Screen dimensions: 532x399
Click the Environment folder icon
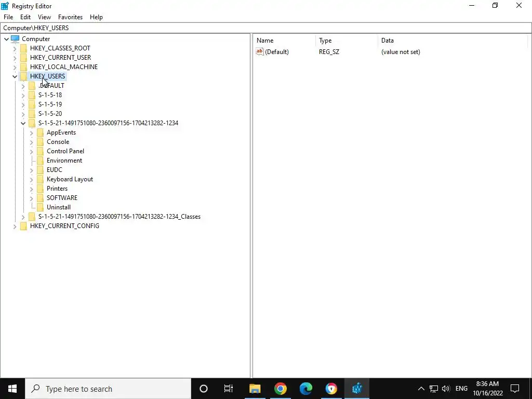(x=40, y=160)
